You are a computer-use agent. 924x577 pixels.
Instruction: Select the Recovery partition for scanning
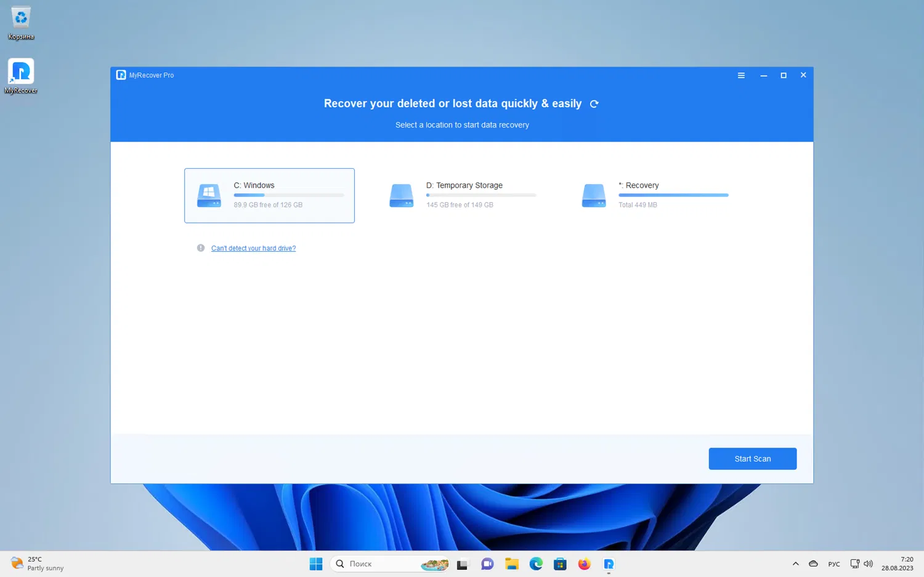(x=654, y=195)
